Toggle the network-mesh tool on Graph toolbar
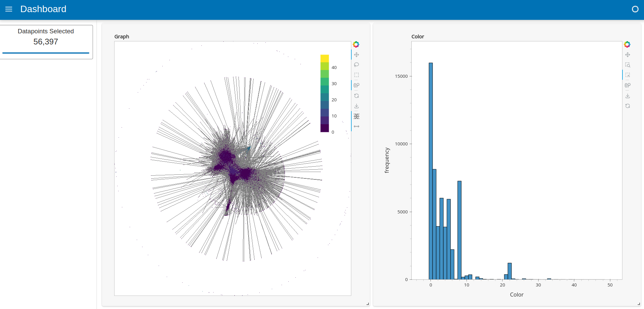 tap(356, 116)
